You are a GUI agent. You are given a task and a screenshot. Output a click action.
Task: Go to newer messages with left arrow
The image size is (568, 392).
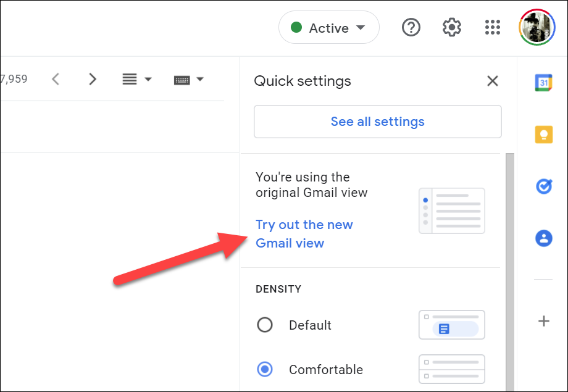click(56, 79)
